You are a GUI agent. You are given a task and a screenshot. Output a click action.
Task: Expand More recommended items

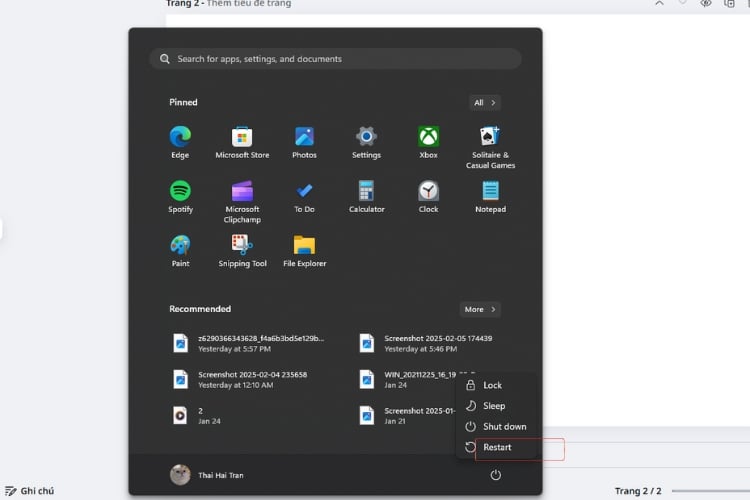click(x=480, y=309)
